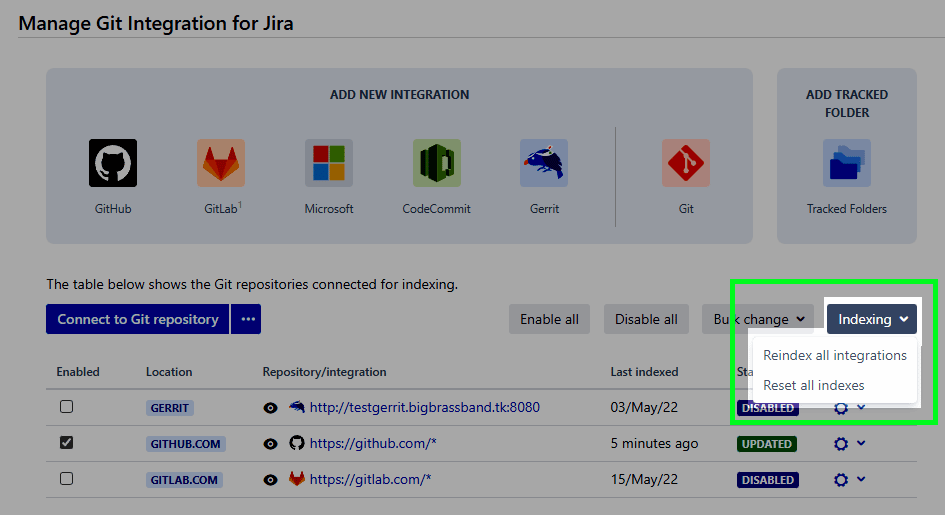Toggle eye visibility for github.com integration

click(x=270, y=444)
